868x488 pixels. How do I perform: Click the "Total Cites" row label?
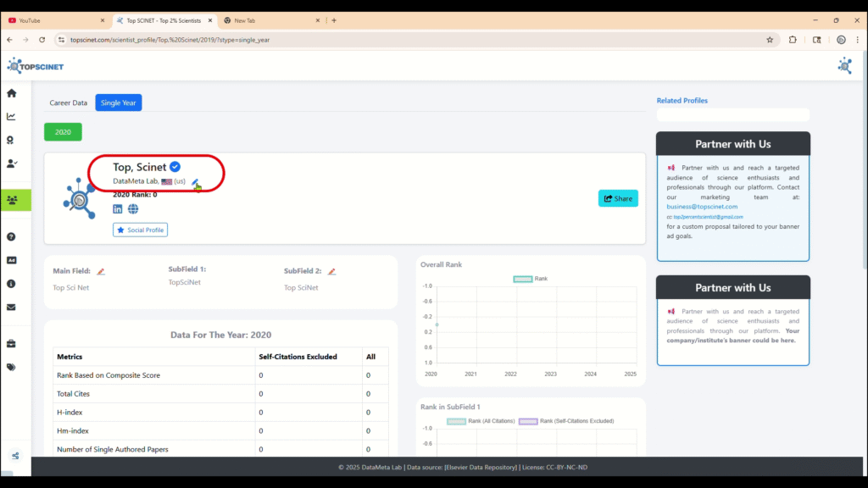[x=73, y=394]
